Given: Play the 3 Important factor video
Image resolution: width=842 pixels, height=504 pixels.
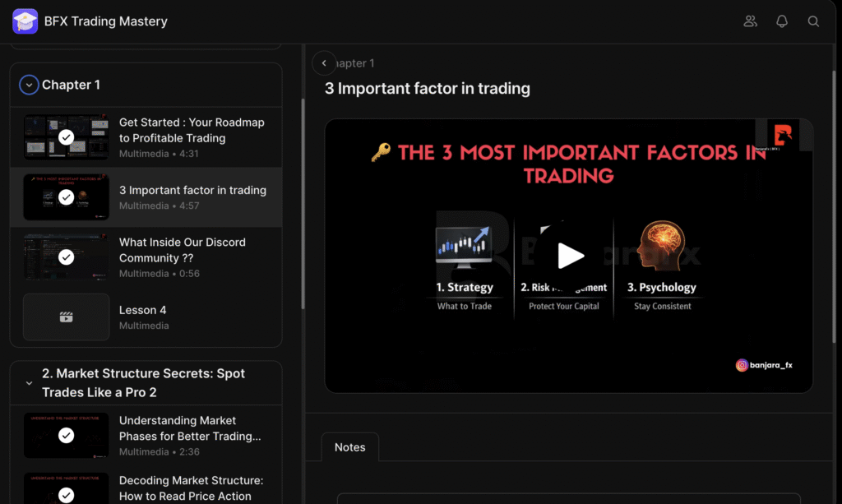Looking at the screenshot, I should (x=569, y=256).
